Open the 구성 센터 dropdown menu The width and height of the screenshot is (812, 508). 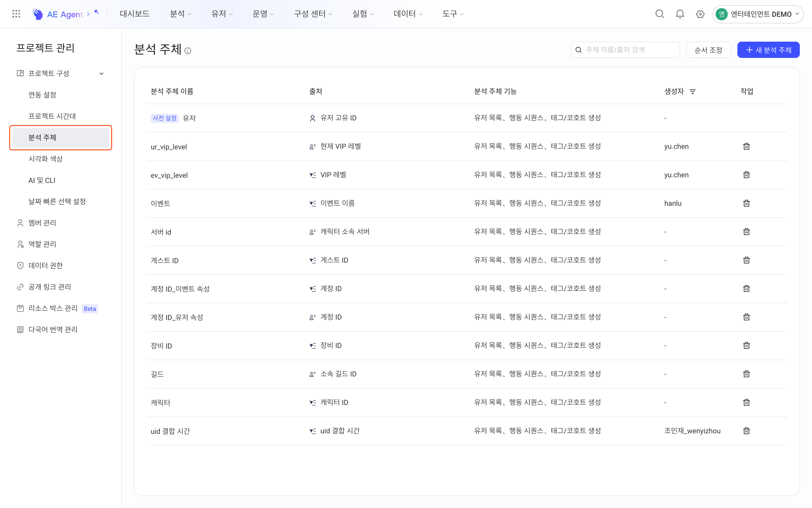(x=313, y=14)
